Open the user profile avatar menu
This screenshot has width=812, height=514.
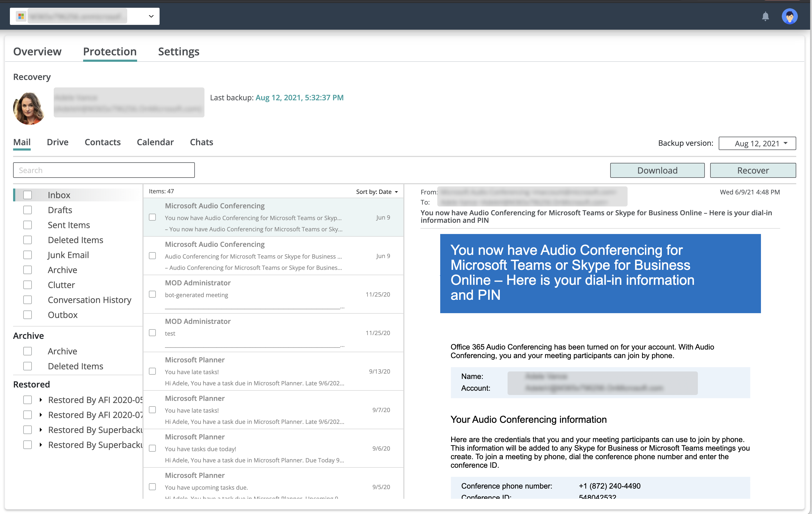coord(789,16)
